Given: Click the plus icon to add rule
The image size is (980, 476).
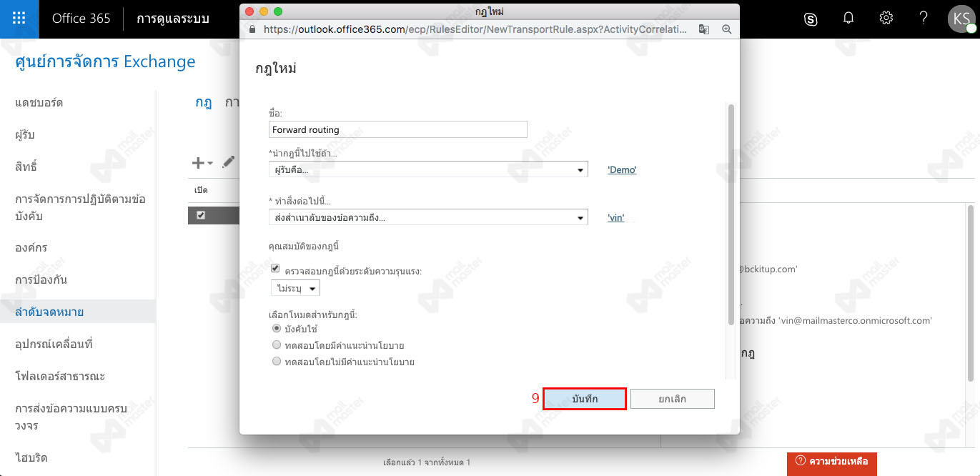Looking at the screenshot, I should tap(198, 163).
